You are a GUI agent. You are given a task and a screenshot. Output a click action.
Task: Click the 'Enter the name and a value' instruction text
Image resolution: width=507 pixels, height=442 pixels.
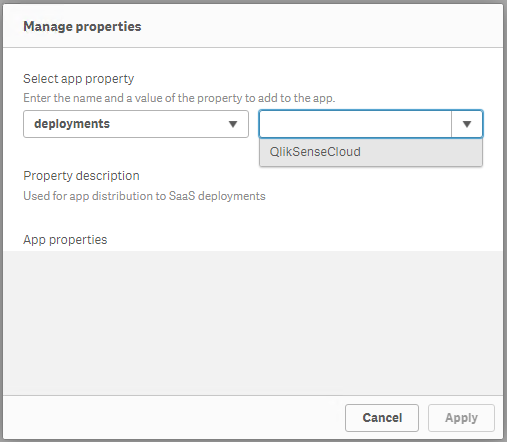(x=179, y=98)
